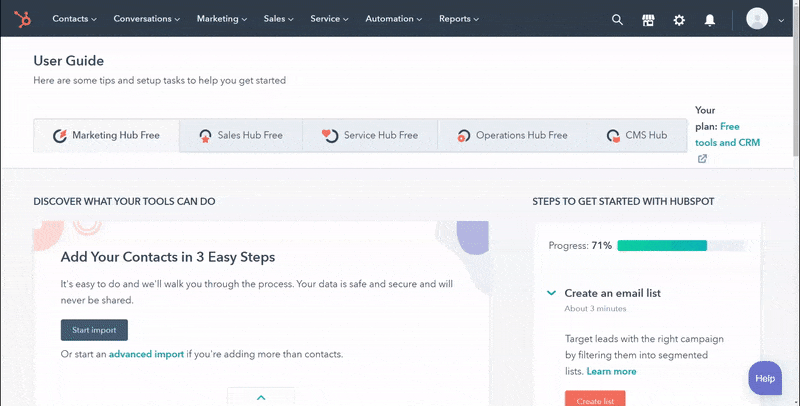Open plan details external link icon
Screen dimensions: 800x406
click(703, 159)
